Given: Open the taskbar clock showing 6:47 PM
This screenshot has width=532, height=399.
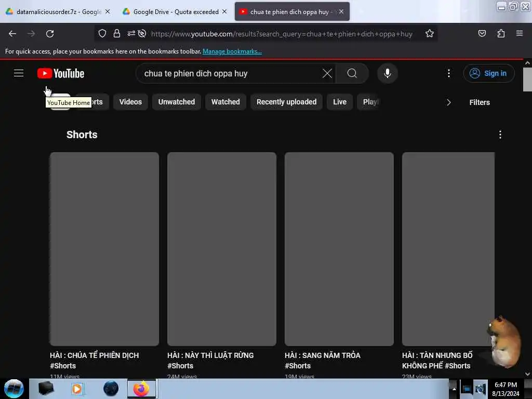Looking at the screenshot, I should (x=506, y=389).
